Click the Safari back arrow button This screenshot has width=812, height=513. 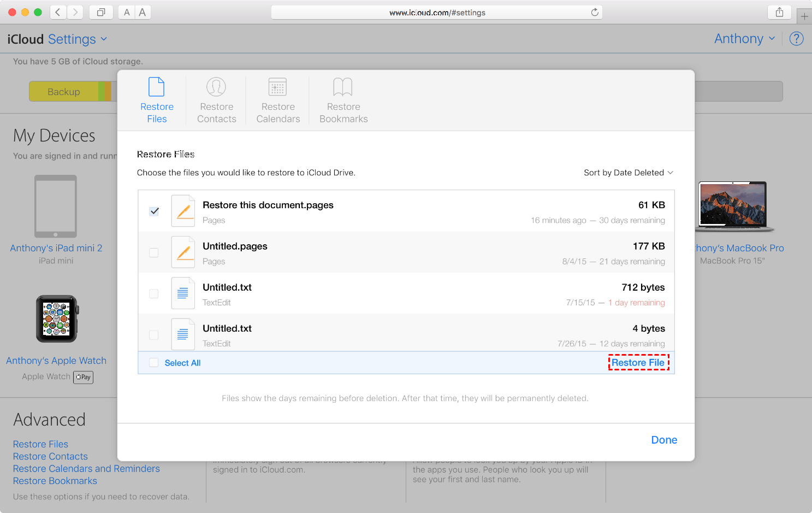58,12
